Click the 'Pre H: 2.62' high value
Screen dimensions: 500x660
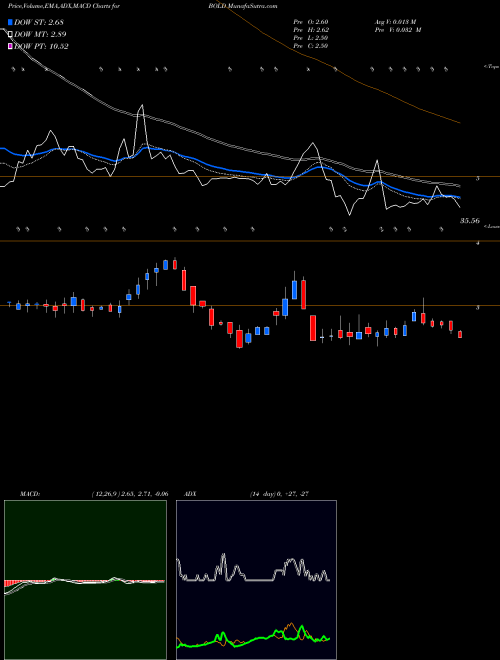point(311,30)
